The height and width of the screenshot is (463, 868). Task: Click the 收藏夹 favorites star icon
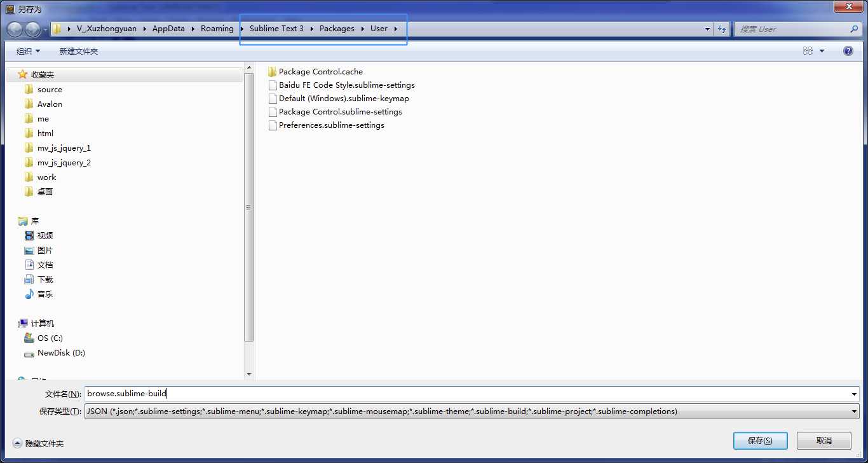point(23,74)
